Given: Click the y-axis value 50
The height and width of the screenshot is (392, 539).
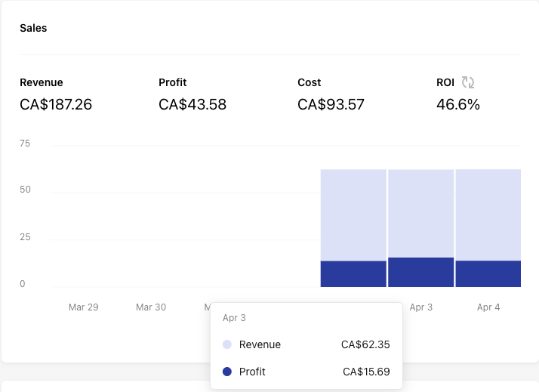Looking at the screenshot, I should 25,190.
